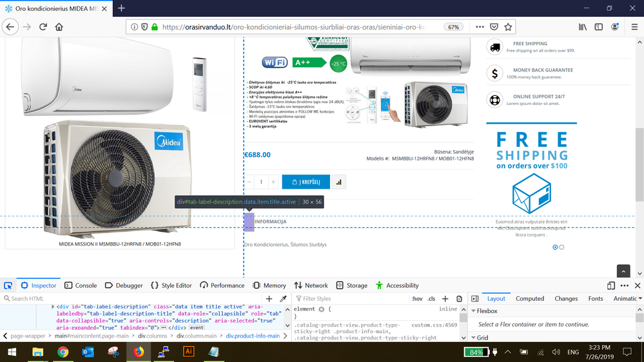This screenshot has width=644, height=362.
Task: Decrease quantity with minus button
Action: coord(249,182)
